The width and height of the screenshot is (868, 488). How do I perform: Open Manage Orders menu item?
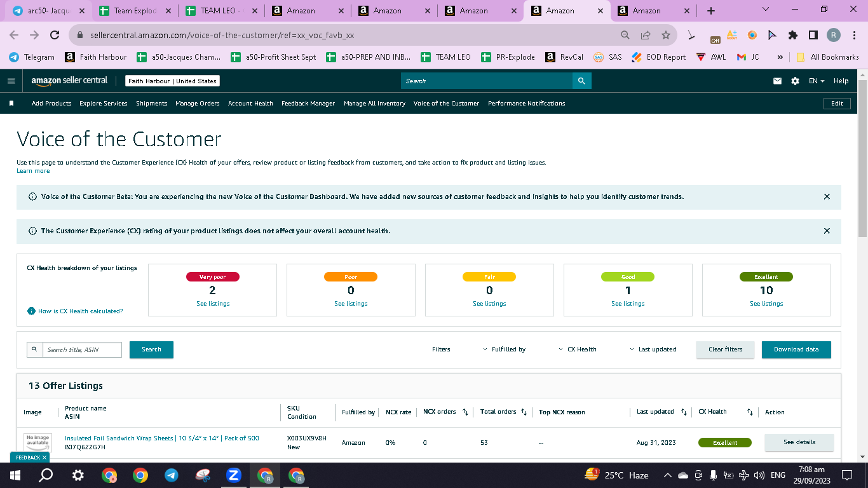[x=198, y=103]
